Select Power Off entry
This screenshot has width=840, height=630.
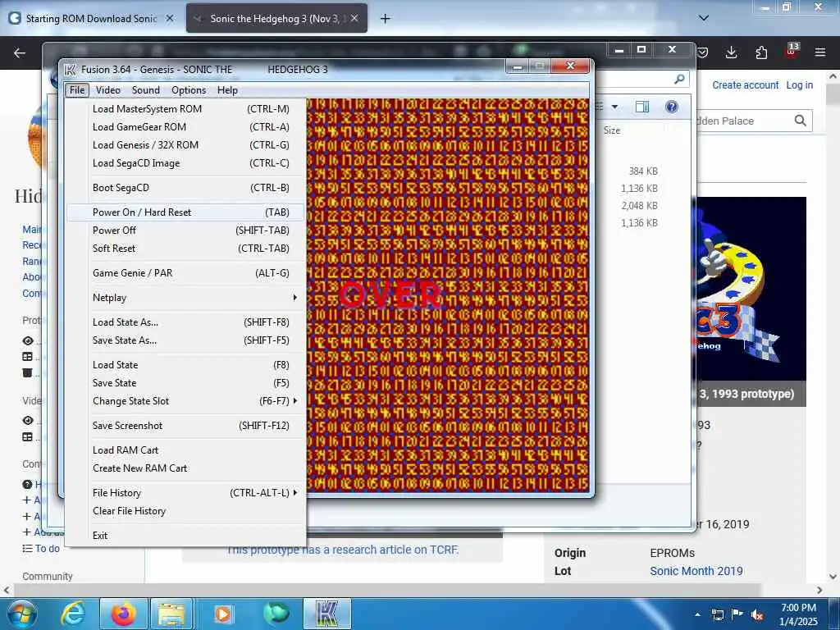(x=185, y=231)
